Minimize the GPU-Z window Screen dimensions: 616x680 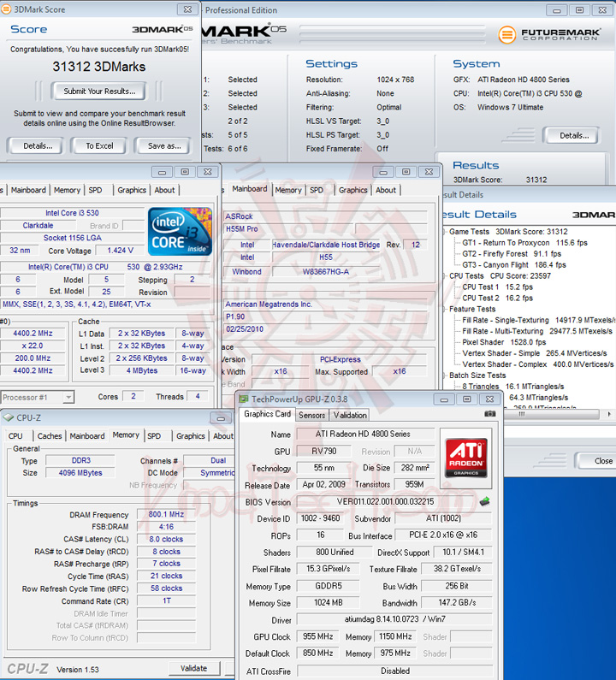444,399
